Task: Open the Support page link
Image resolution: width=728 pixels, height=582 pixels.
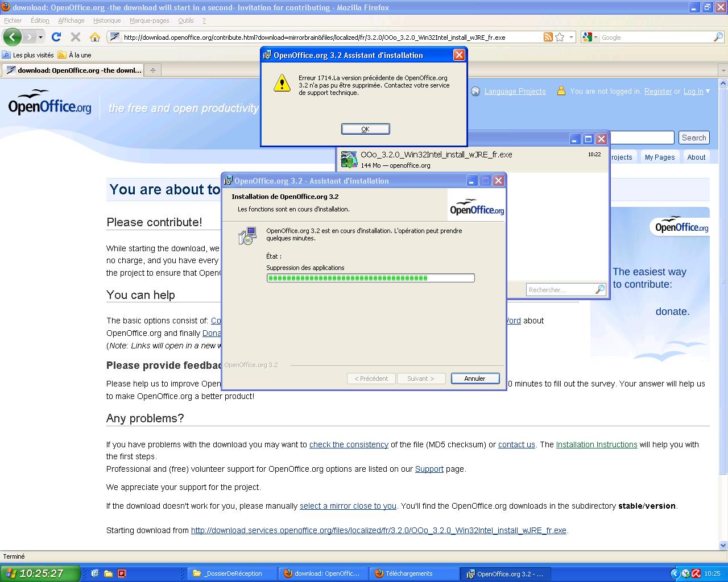Action: (x=429, y=469)
